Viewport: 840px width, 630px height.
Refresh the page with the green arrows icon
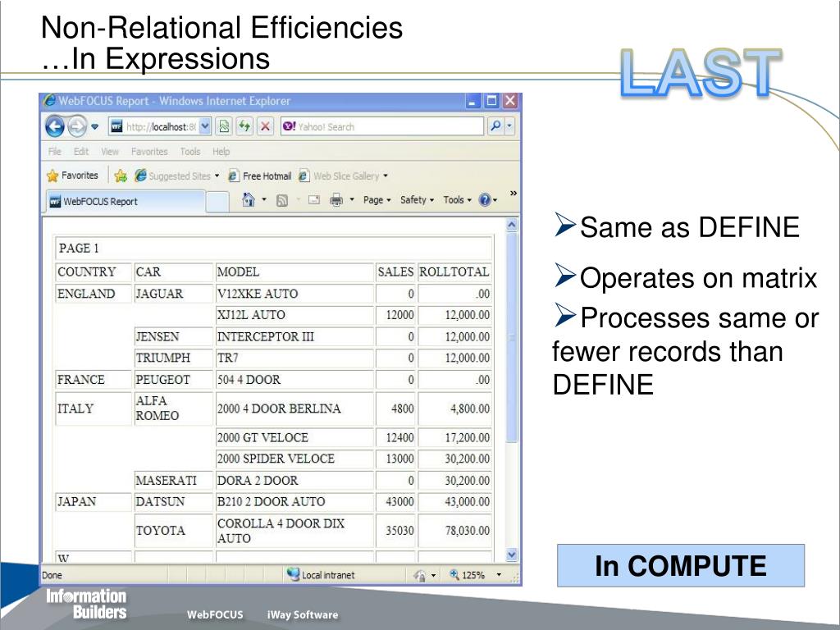(x=244, y=127)
